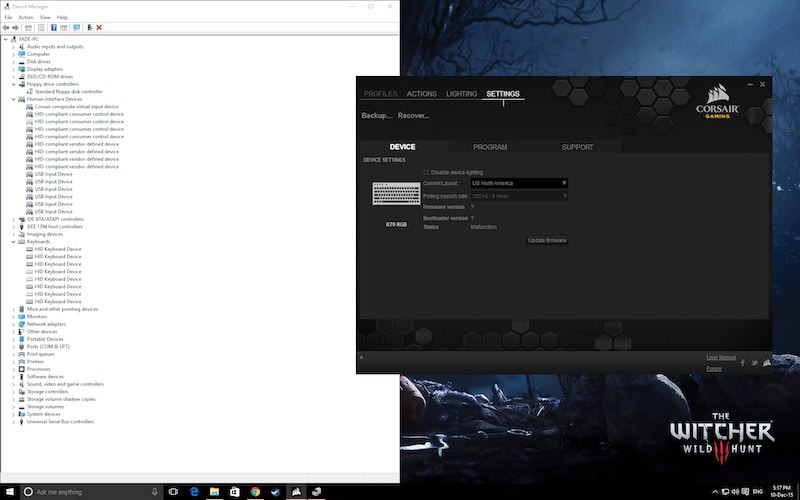Open Facebook icon in Corsair window
The height and width of the screenshot is (500, 800).
pyautogui.click(x=743, y=363)
